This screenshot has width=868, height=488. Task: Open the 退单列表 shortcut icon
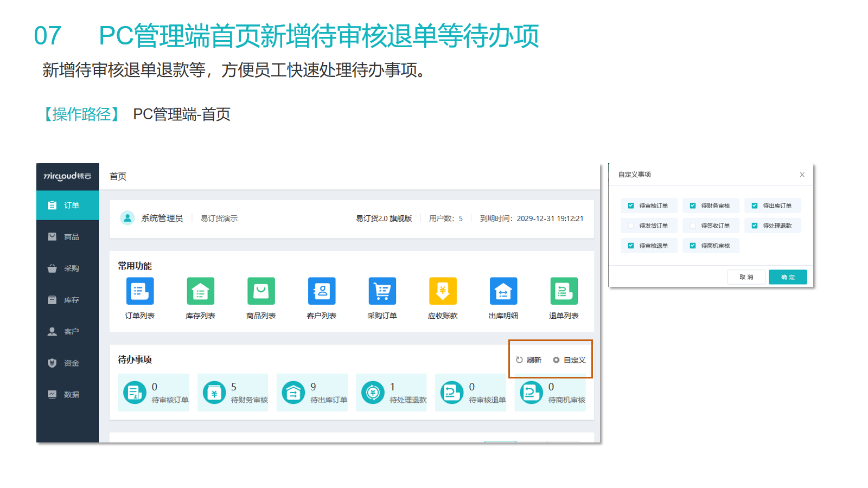(x=564, y=291)
